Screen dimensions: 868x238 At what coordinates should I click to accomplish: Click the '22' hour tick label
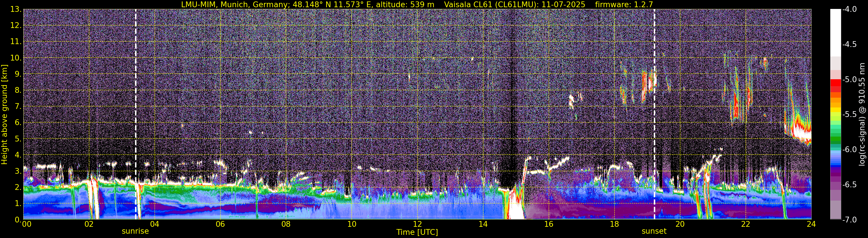746,224
